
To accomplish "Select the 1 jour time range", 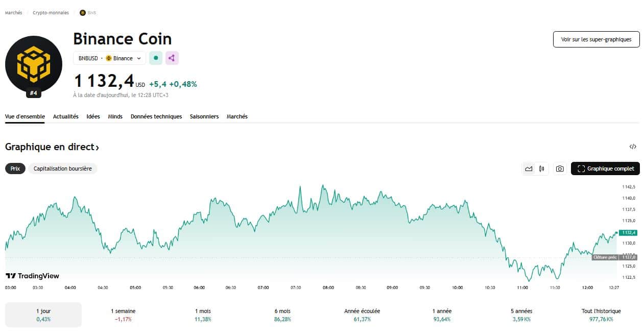I will pos(43,315).
